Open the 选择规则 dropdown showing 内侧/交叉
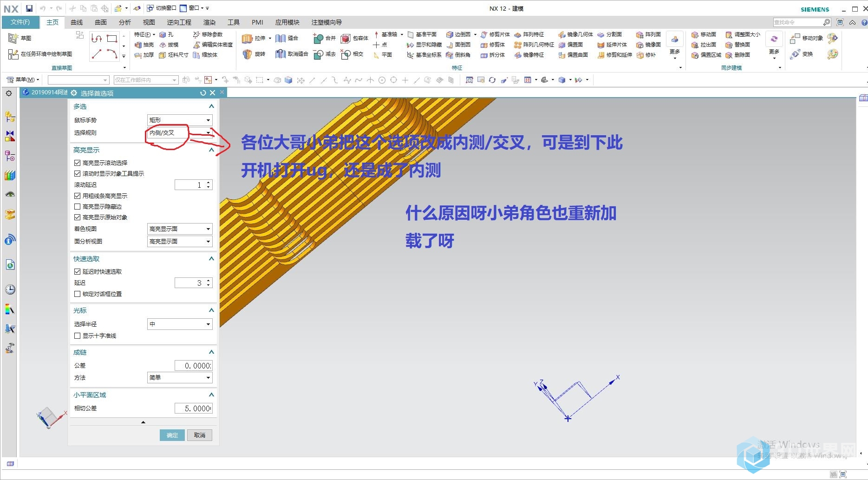 pos(180,133)
